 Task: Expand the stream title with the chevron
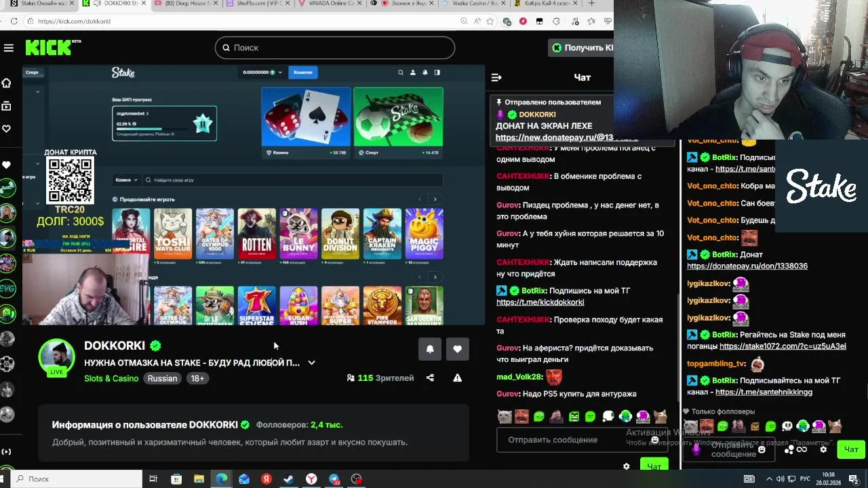tap(311, 363)
